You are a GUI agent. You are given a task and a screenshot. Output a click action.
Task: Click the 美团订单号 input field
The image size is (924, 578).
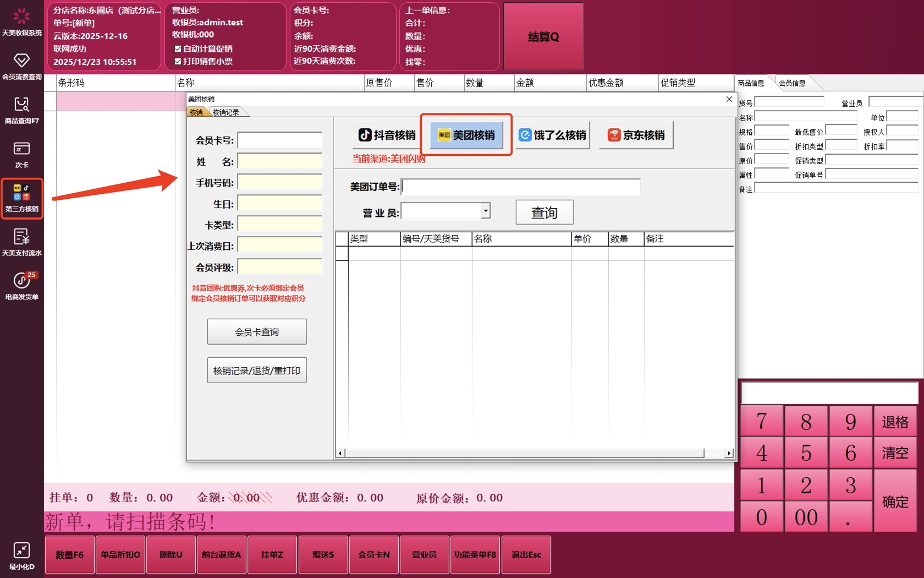(521, 187)
